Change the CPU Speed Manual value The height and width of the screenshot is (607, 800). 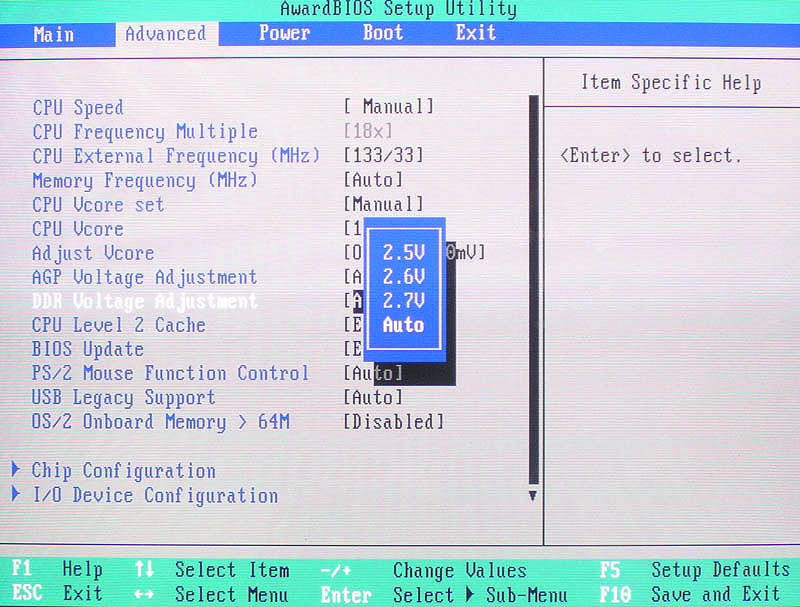point(389,107)
